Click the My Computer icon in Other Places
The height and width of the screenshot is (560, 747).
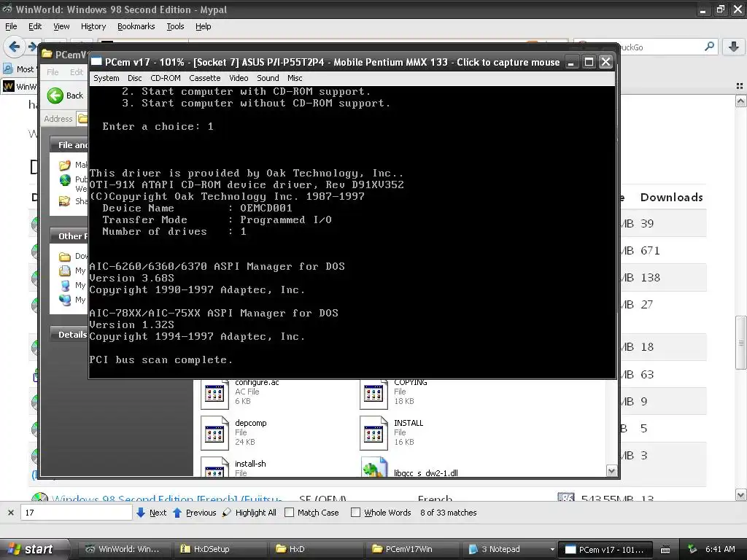(65, 285)
